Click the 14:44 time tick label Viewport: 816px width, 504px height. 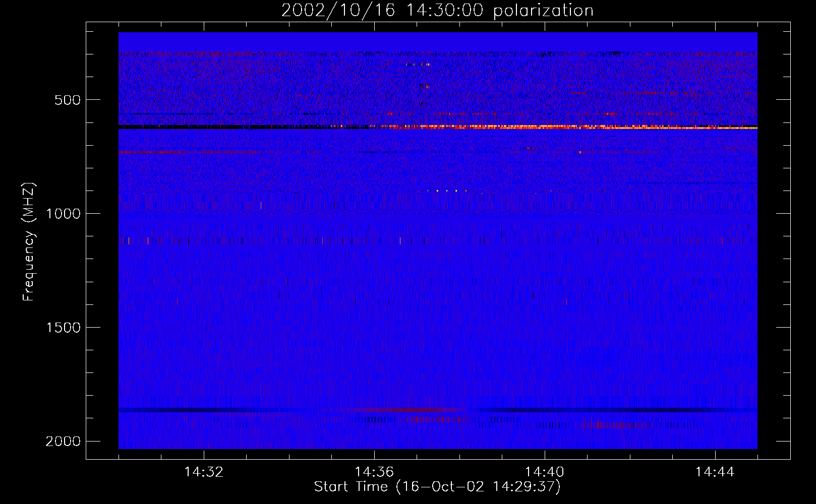(x=715, y=472)
